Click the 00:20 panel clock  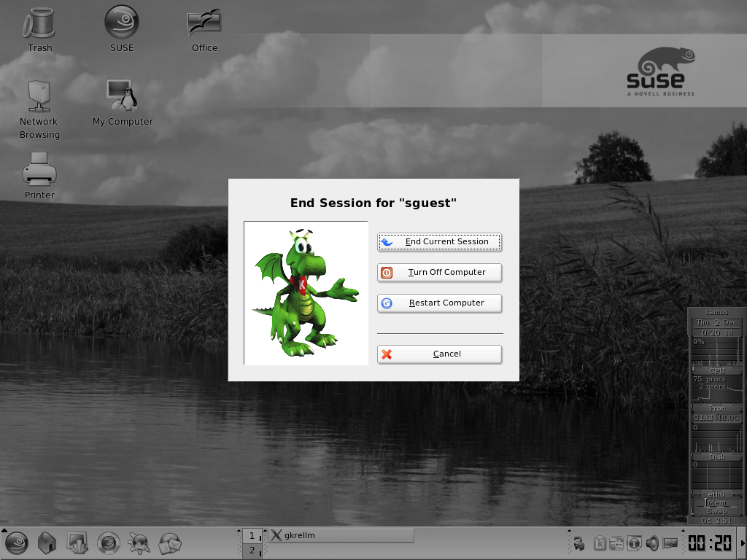point(710,543)
